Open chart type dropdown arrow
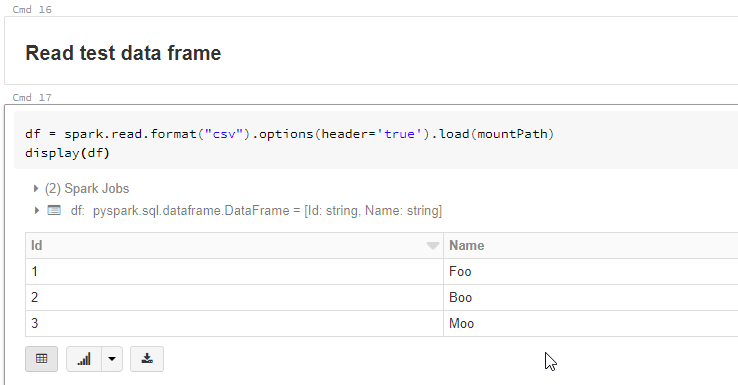The image size is (738, 385). (112, 359)
